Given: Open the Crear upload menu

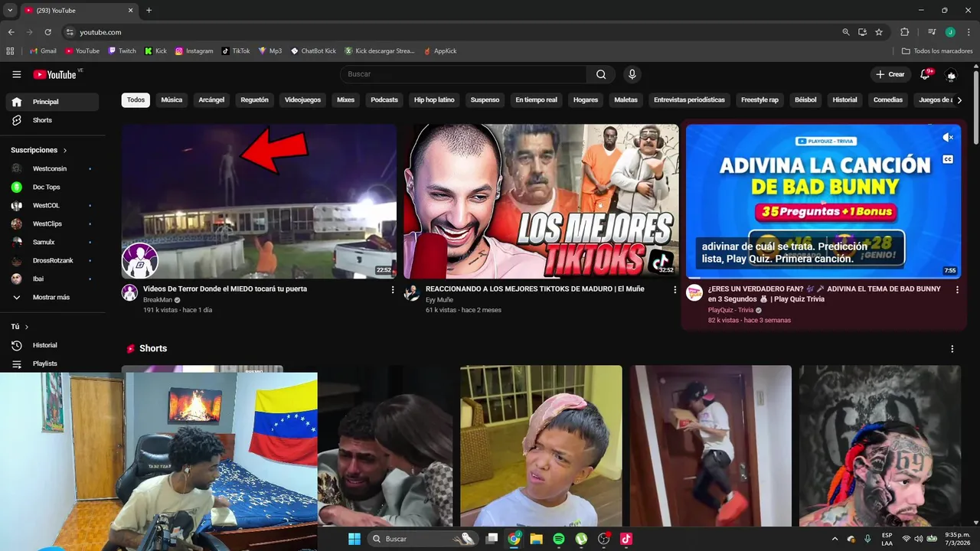Looking at the screenshot, I should (890, 74).
